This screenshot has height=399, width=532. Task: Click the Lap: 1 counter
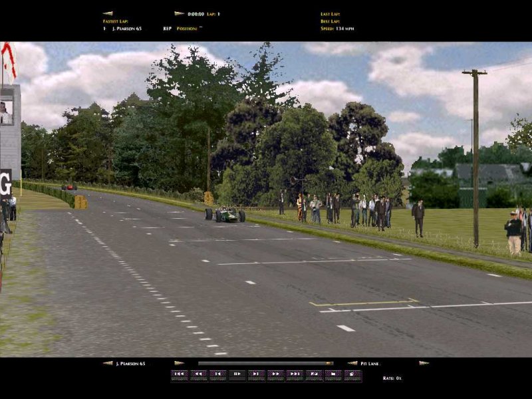click(213, 14)
